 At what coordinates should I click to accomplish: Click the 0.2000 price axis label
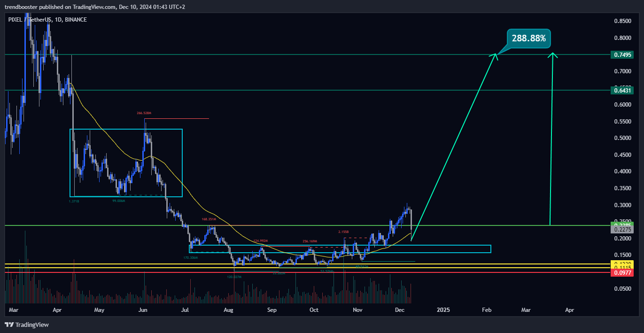622,239
